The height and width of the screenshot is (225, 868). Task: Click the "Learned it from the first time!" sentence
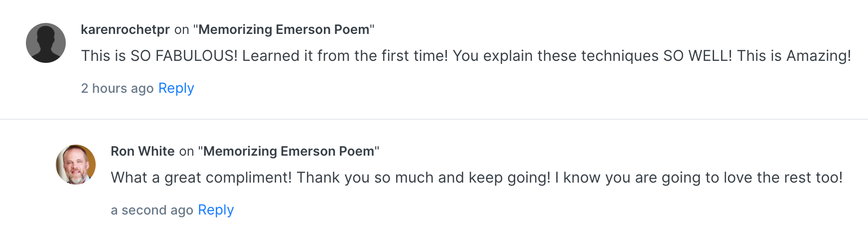click(345, 56)
